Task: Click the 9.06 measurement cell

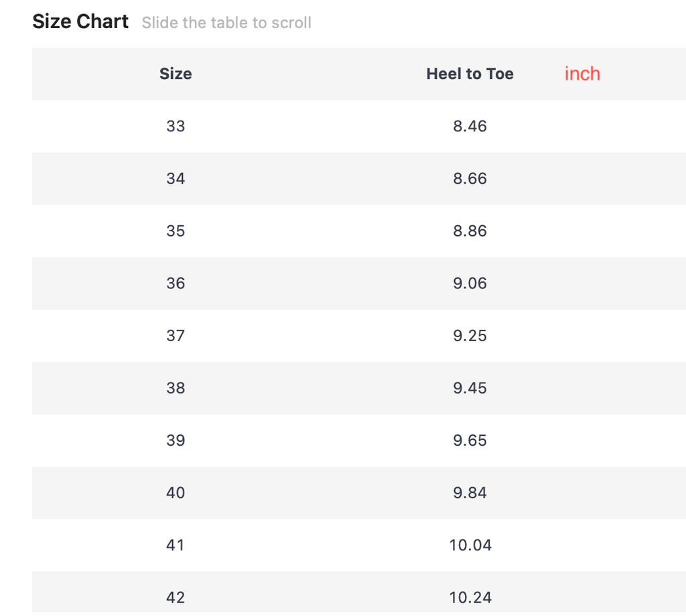Action: point(470,283)
